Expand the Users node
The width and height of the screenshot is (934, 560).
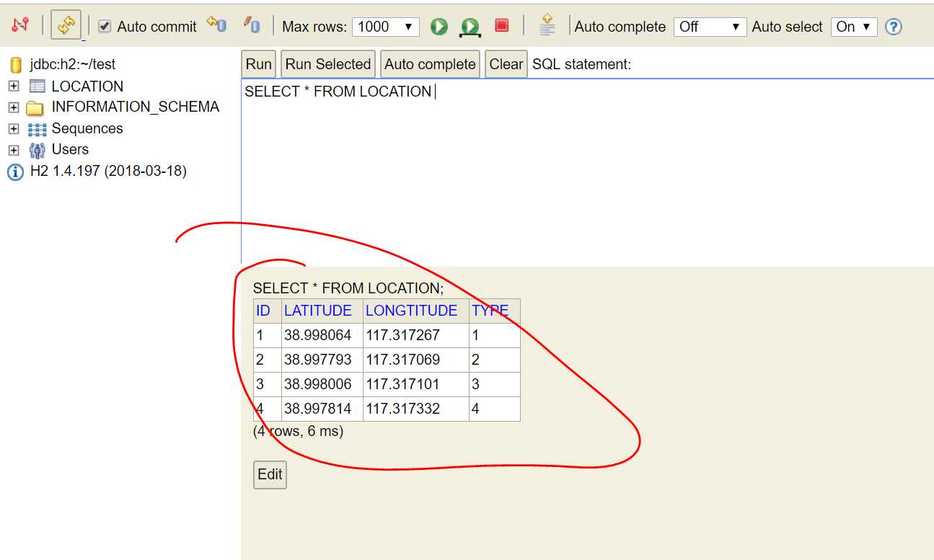point(13,150)
